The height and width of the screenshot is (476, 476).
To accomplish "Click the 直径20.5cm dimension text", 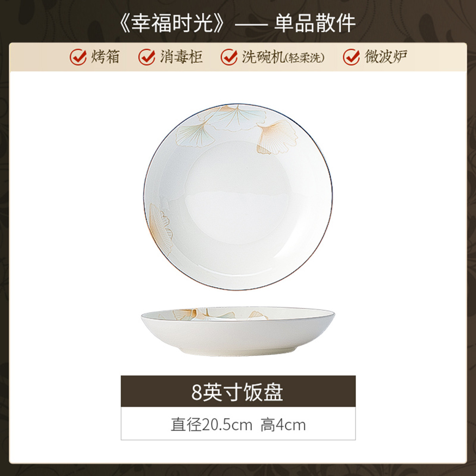I will coord(211,425).
